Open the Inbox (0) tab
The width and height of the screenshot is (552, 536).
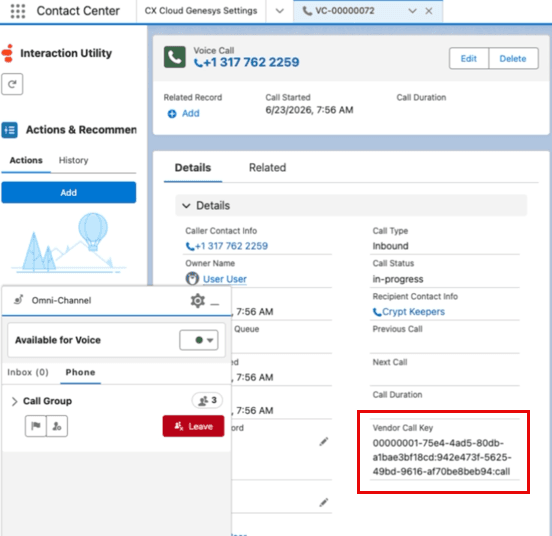(28, 372)
